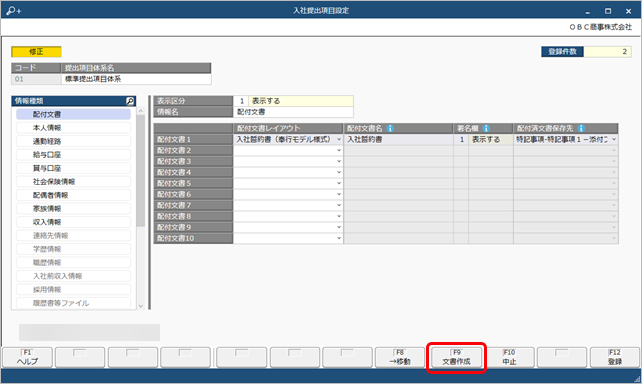
Task: Click the 配付文書レイアウト column header
Action: [x=288, y=128]
